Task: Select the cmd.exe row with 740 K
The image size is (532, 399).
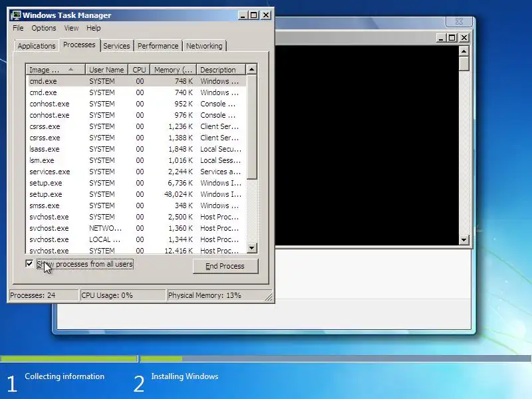Action: click(136, 92)
